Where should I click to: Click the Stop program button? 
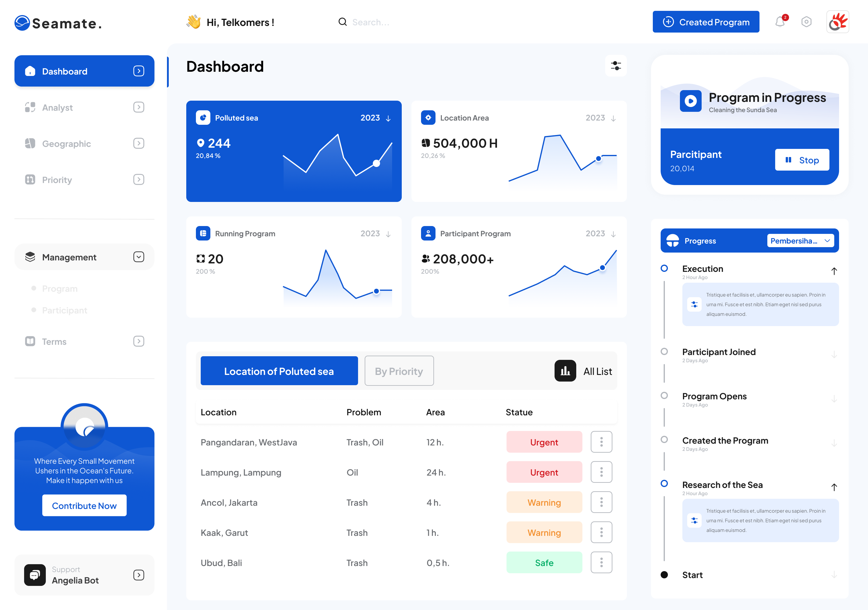coord(802,160)
